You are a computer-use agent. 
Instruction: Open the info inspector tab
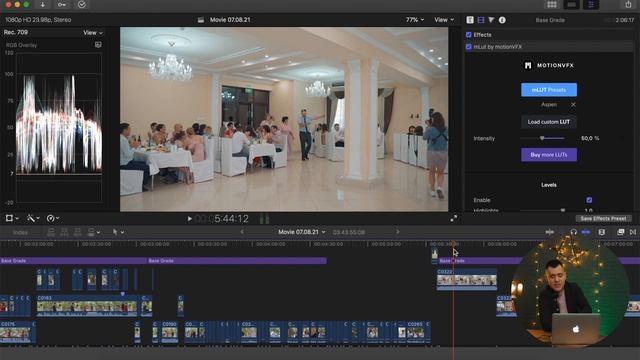tap(502, 20)
